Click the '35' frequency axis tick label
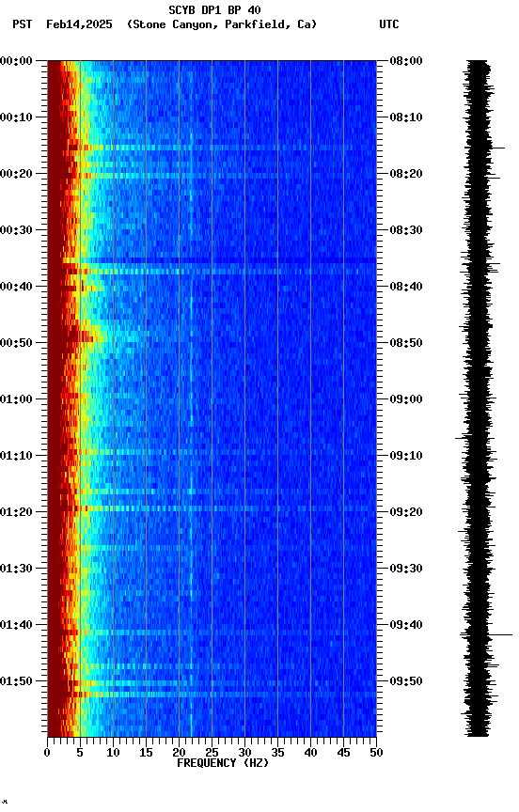Screen dimensions: 519x812 (277, 753)
